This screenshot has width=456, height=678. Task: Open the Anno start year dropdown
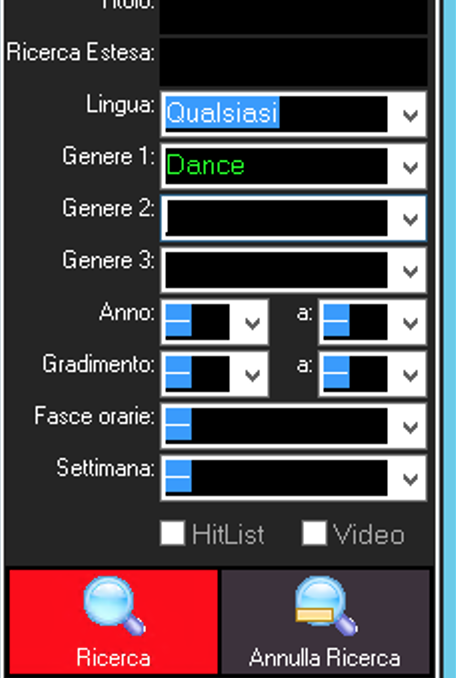(252, 322)
